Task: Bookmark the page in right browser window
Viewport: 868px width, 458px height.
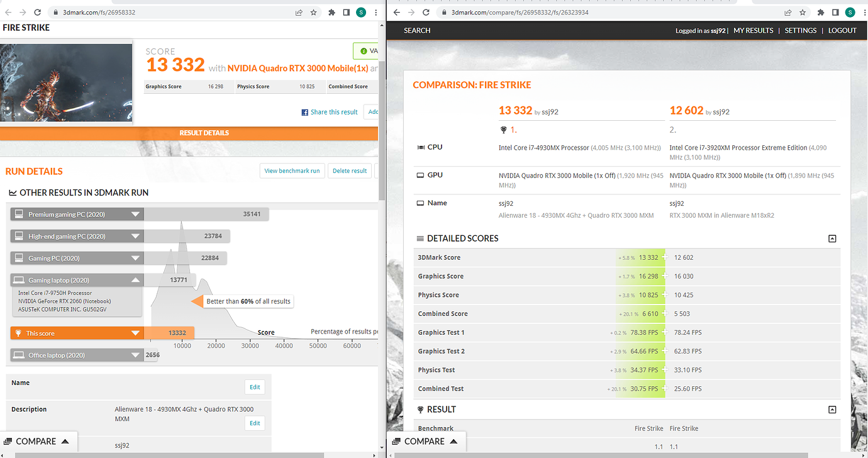Action: coord(803,12)
